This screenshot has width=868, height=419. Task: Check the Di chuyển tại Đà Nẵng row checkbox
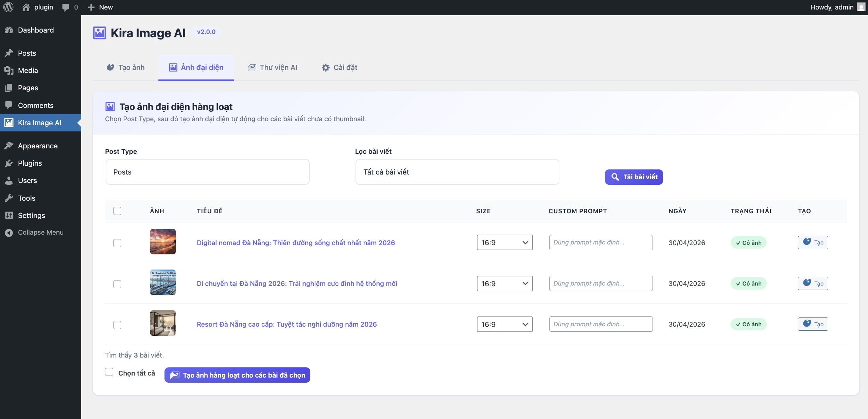pyautogui.click(x=117, y=284)
